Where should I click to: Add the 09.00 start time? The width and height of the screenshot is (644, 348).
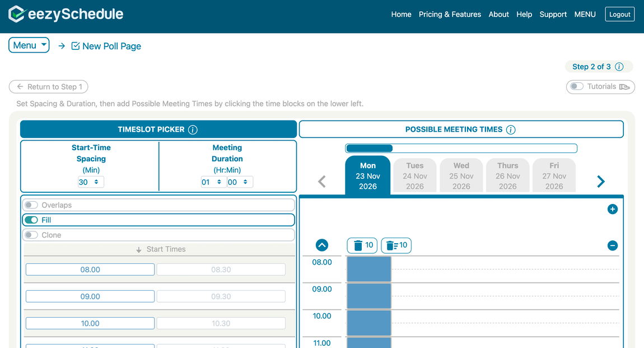(x=90, y=296)
